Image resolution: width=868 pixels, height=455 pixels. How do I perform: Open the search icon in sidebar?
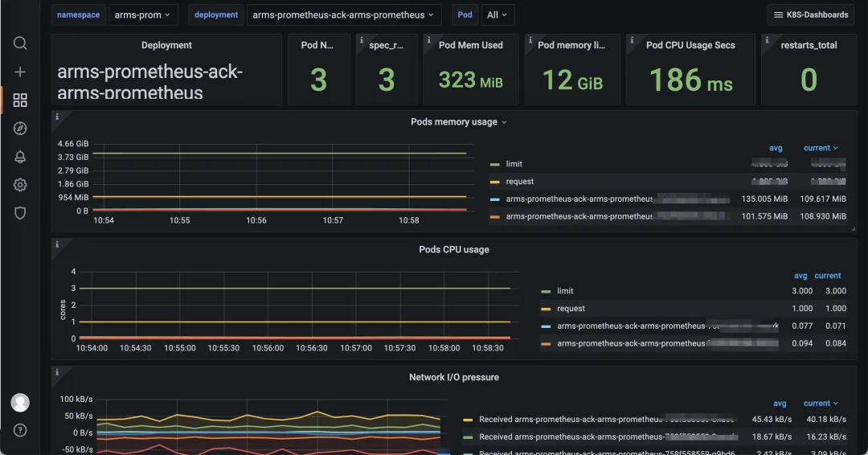click(x=20, y=43)
